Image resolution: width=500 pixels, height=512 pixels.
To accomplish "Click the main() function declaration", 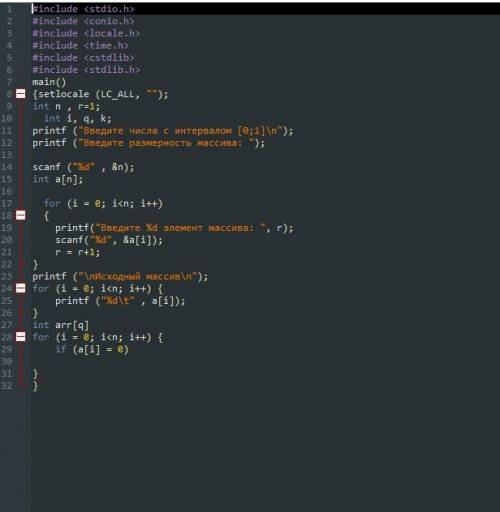I will click(49, 82).
